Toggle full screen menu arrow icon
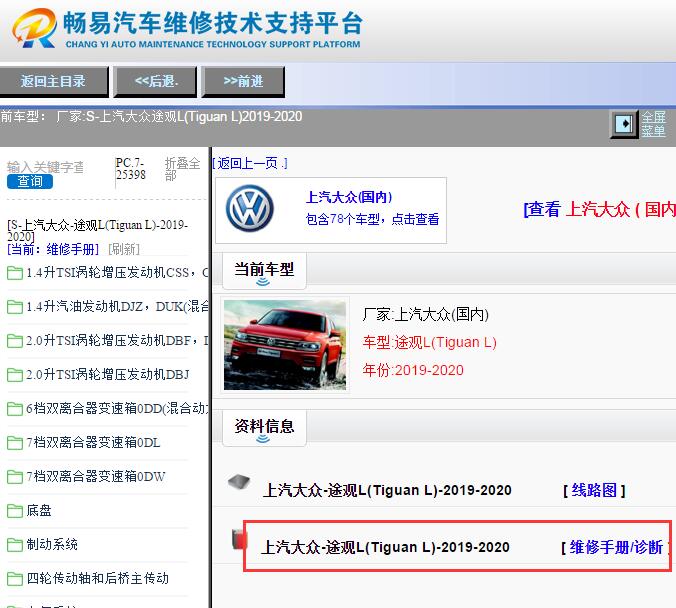The image size is (676, 608). 624,124
